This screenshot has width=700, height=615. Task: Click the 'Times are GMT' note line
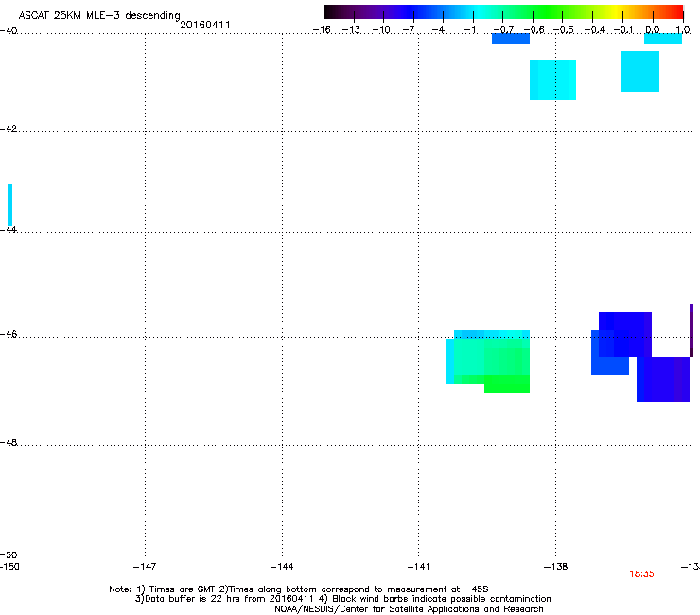coord(299,589)
